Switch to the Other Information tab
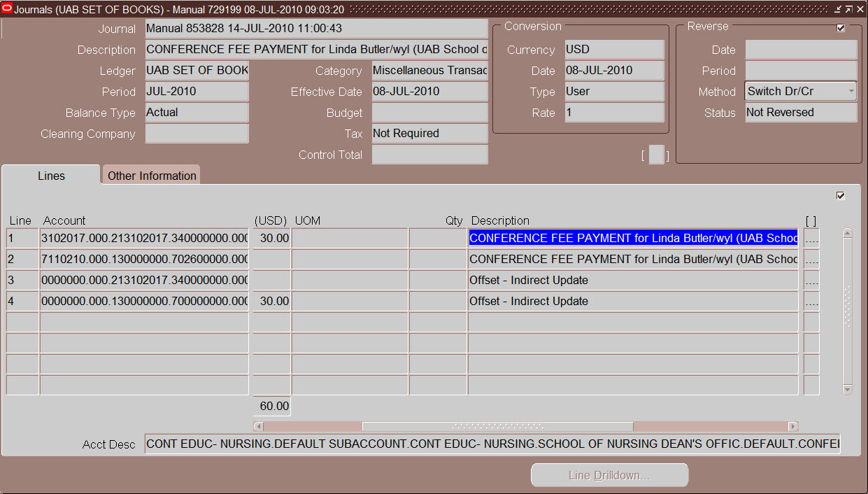Screen dimensions: 868x494 point(152,176)
